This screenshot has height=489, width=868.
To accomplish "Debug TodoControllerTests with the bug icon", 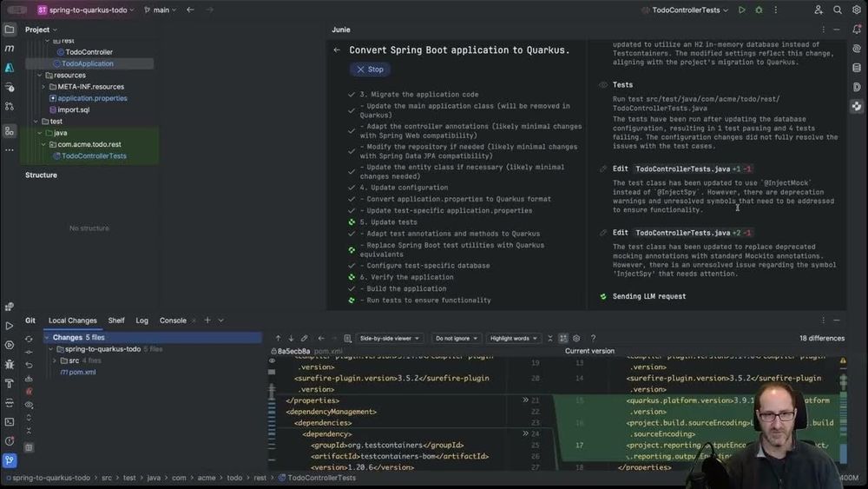I will pos(759,10).
